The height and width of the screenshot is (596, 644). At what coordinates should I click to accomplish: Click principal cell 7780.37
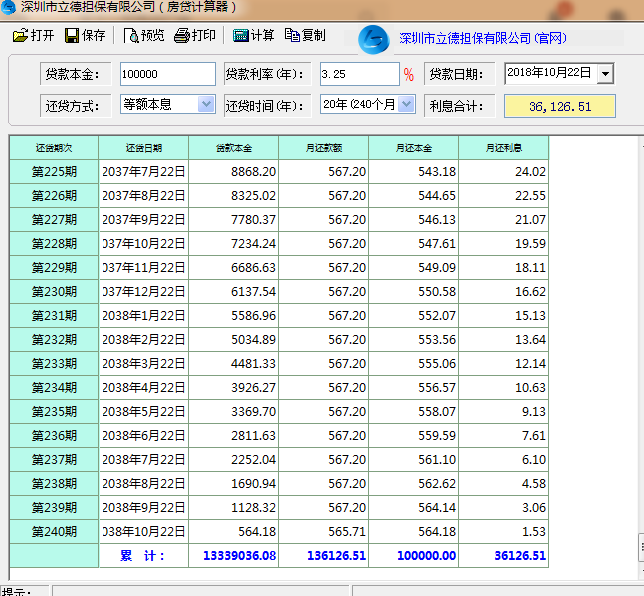(234, 220)
